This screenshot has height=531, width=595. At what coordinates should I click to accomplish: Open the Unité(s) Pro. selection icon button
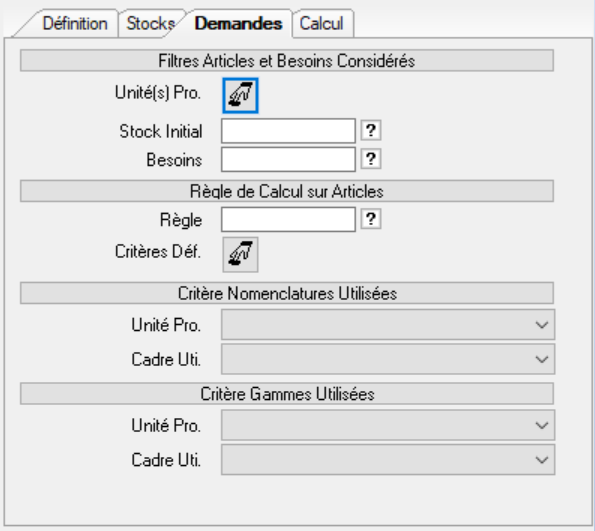pos(240,96)
